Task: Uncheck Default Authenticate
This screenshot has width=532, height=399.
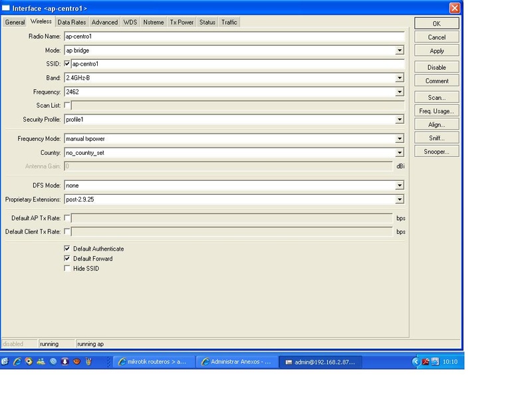Action: click(67, 248)
